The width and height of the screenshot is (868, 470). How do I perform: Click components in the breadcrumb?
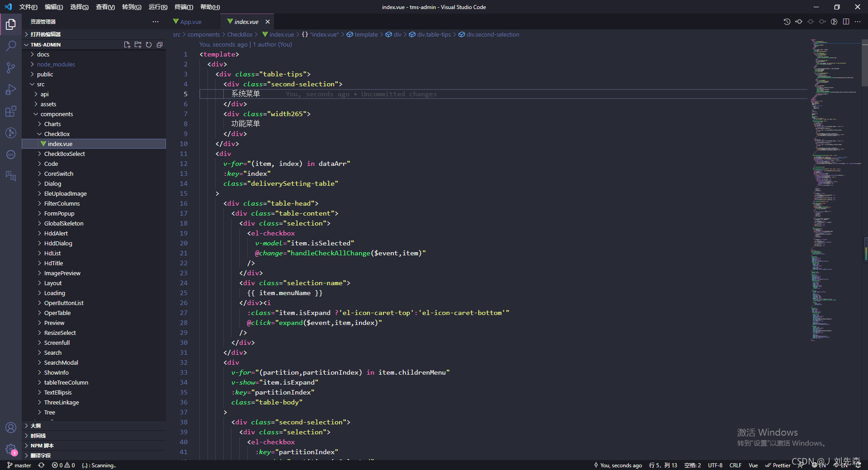click(x=203, y=34)
